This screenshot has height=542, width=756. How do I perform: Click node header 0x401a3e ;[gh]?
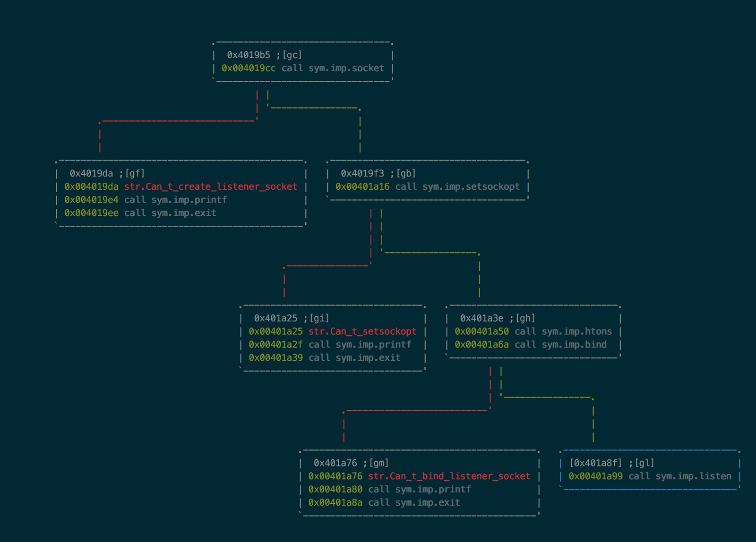[498, 319]
